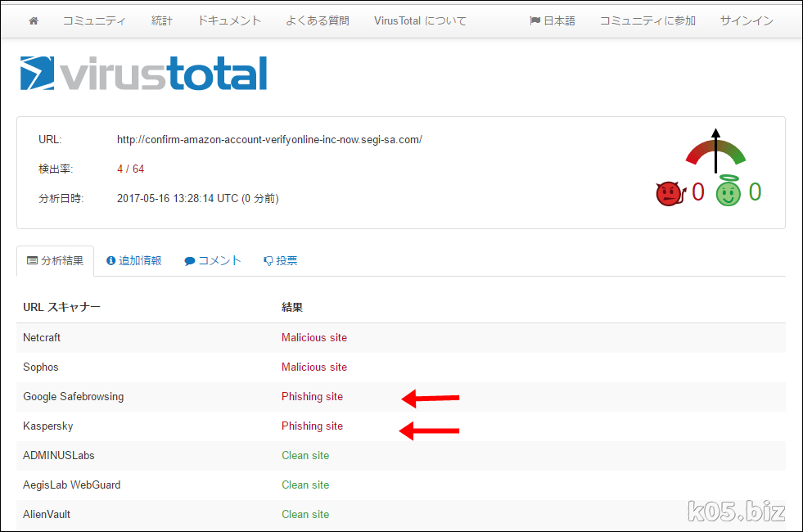The image size is (803, 532).
Task: Click Netcraft's Malicious site result
Action: [314, 338]
